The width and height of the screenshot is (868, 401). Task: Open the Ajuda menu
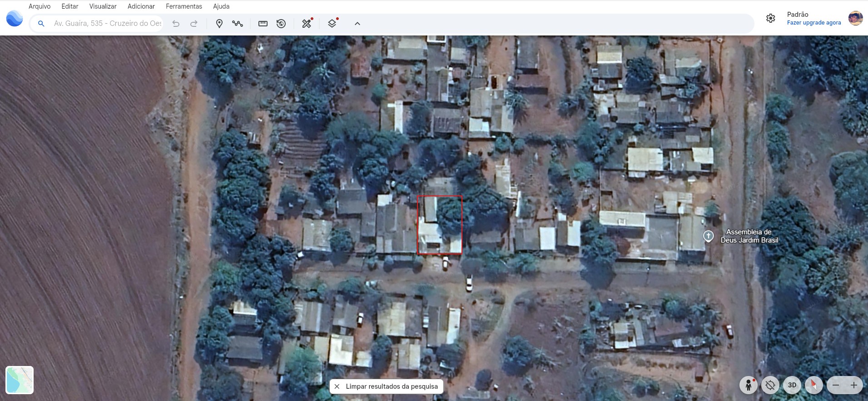(x=221, y=6)
